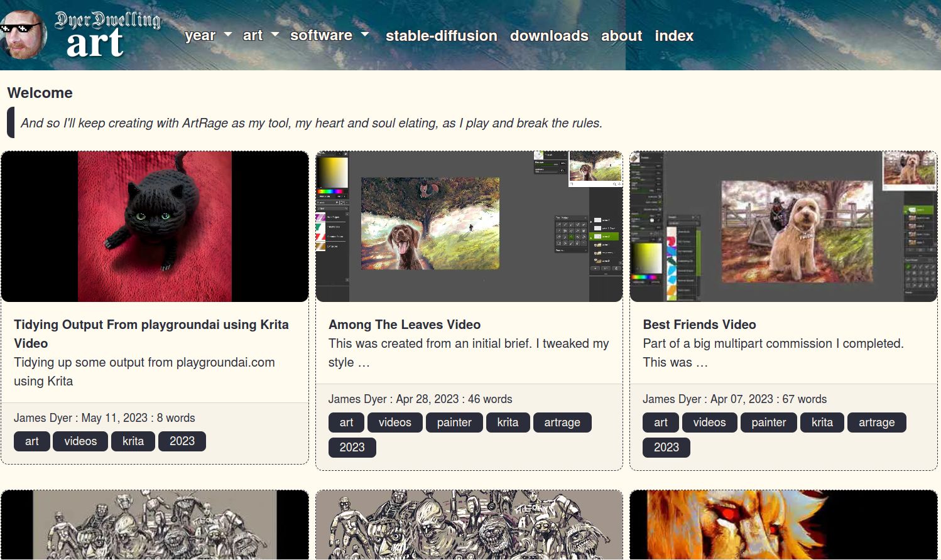Image resolution: width=941 pixels, height=560 pixels.
Task: Open the downloads menu item
Action: (549, 36)
